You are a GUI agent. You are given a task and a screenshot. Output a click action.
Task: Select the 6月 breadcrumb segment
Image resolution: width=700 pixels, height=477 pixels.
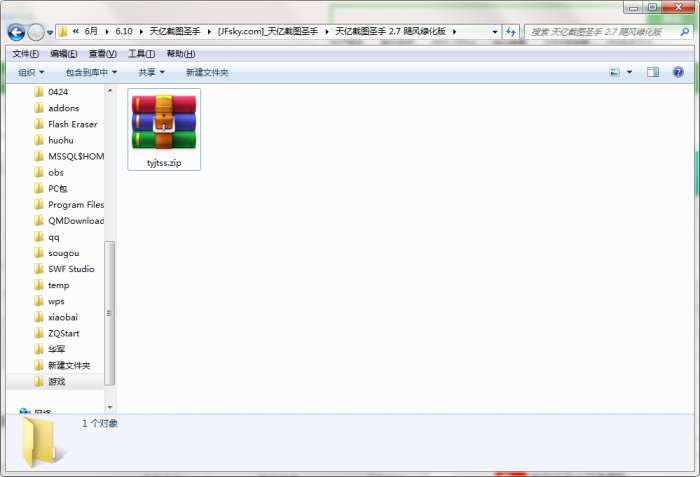[91, 31]
